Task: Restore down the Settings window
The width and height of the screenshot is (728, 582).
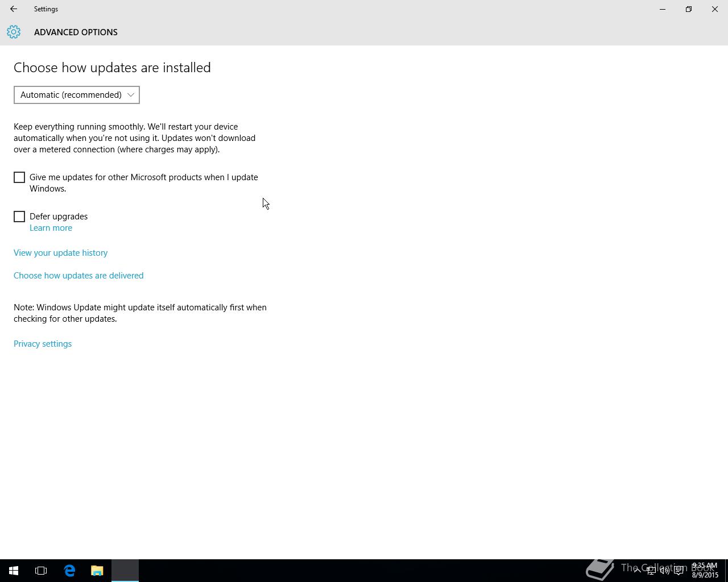Action: tap(689, 9)
